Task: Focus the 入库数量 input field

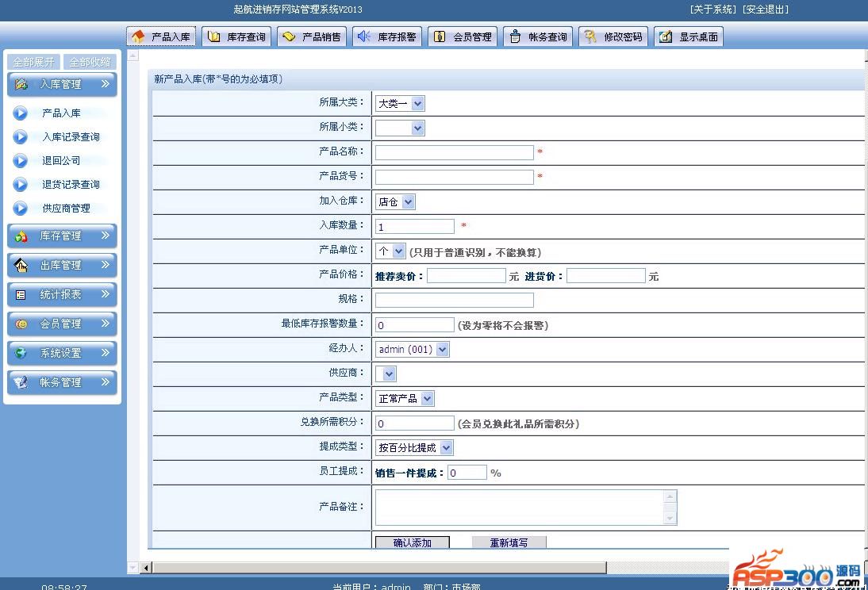Action: 415,226
